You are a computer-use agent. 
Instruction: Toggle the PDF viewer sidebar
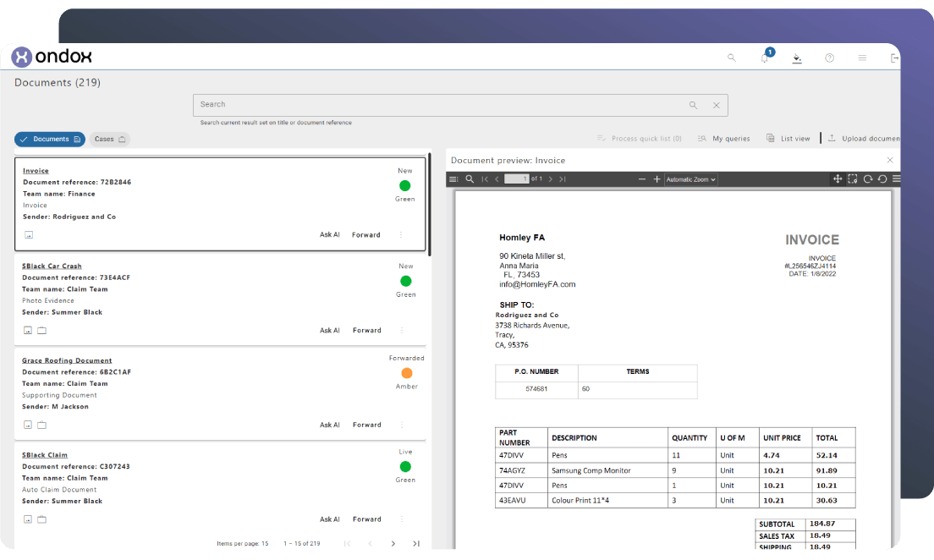453,179
